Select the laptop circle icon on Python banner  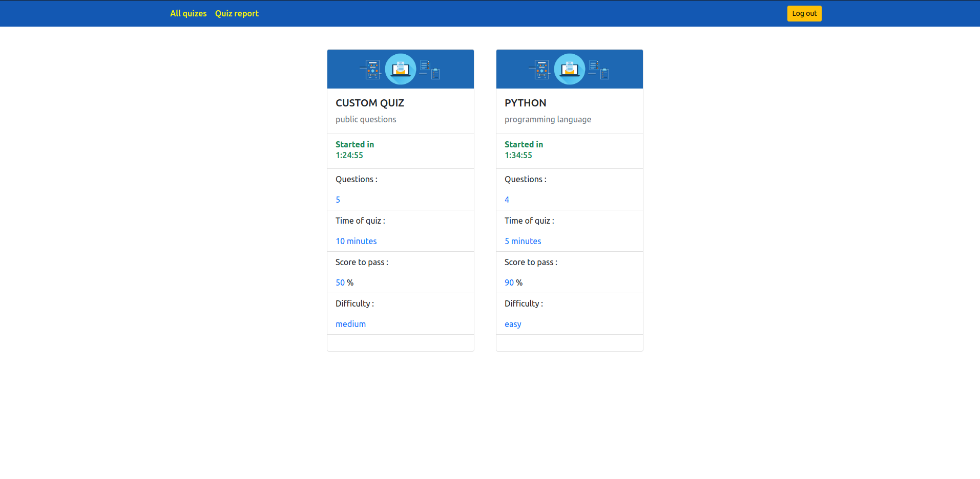[569, 69]
